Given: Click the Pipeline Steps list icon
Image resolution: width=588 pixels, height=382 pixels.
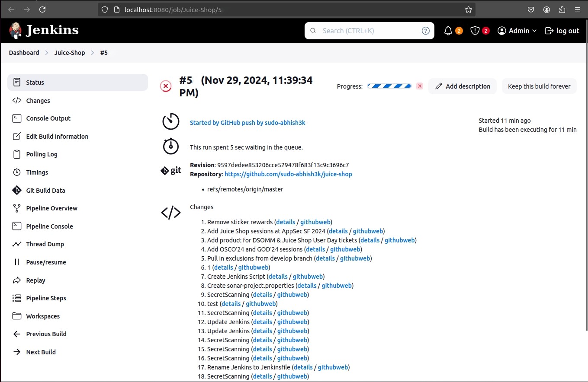Looking at the screenshot, I should coord(17,298).
